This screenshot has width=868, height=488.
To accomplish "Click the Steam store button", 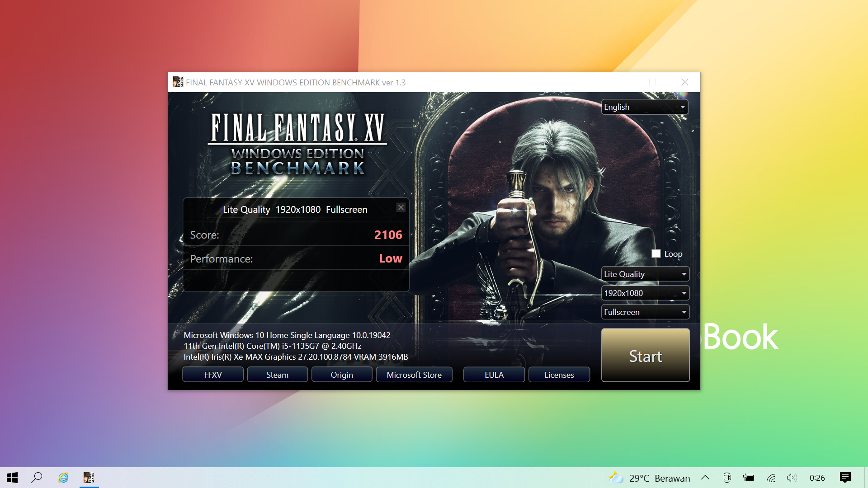I will coord(277,375).
